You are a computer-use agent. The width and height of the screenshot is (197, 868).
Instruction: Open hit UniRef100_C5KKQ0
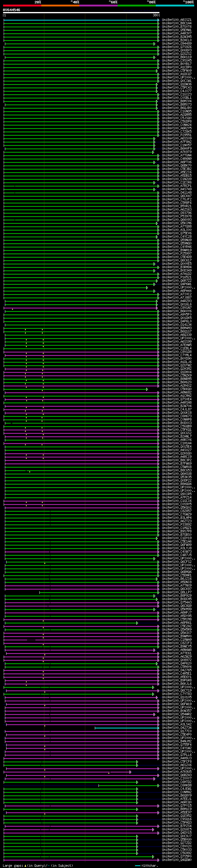point(176,389)
